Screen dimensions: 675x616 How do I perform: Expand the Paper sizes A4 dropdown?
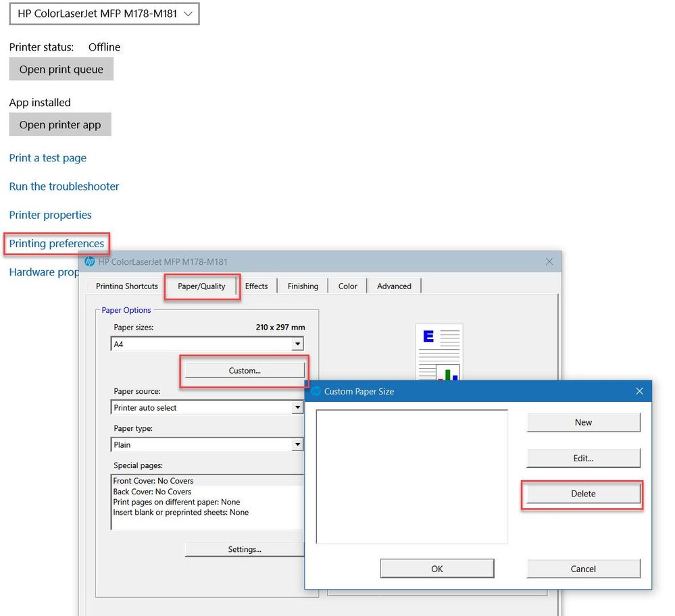(x=207, y=344)
